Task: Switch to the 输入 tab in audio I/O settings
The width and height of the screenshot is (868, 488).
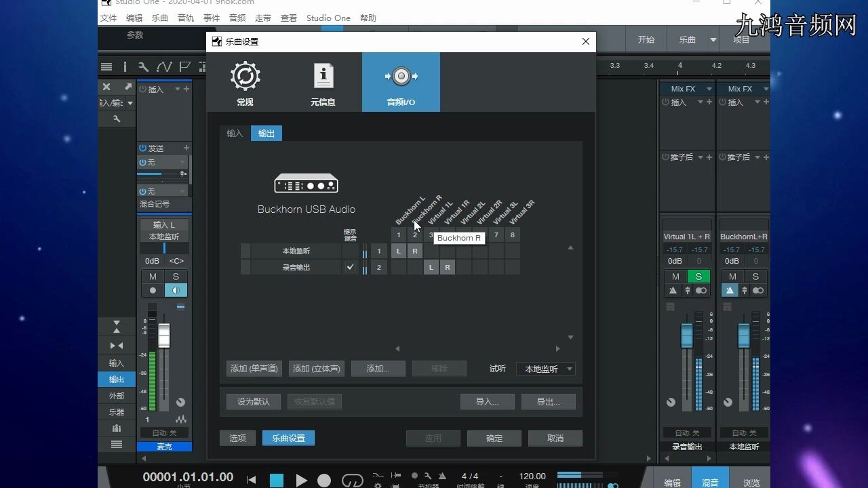Action: 234,134
